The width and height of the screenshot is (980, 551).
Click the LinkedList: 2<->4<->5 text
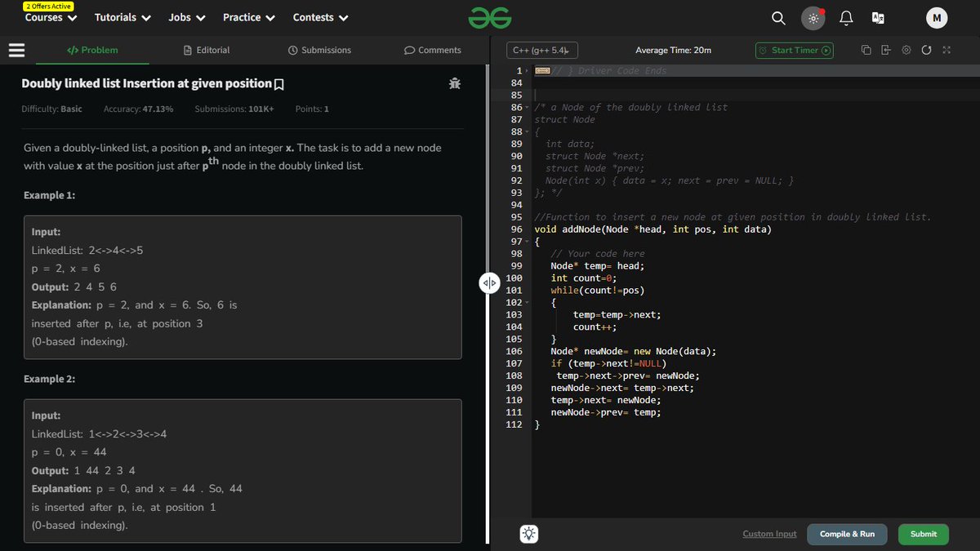[x=87, y=250]
